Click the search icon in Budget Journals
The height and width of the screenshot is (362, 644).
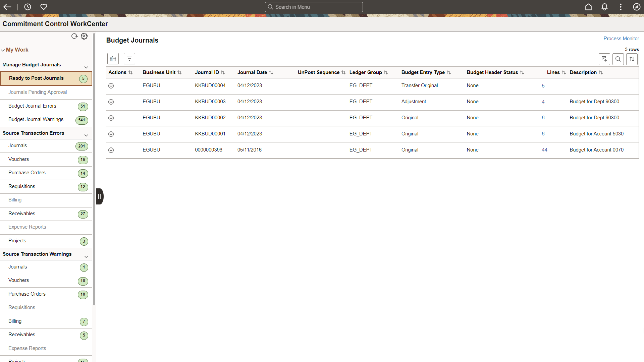click(x=618, y=59)
